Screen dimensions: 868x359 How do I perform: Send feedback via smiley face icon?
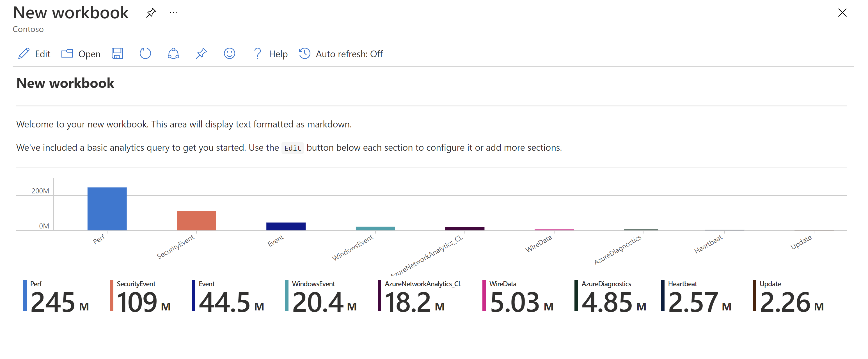(230, 54)
